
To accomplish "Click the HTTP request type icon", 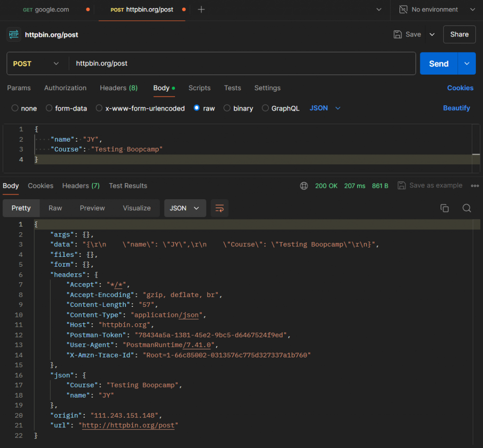I will pos(14,34).
